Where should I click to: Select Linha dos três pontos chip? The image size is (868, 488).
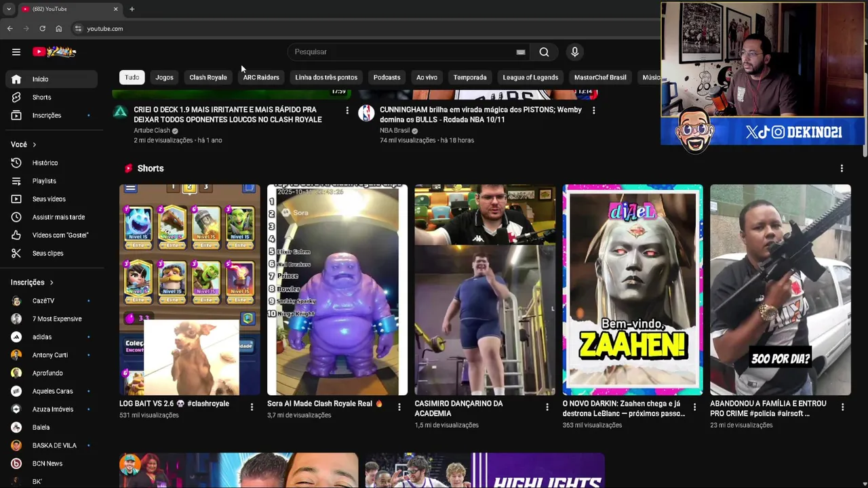click(x=326, y=77)
